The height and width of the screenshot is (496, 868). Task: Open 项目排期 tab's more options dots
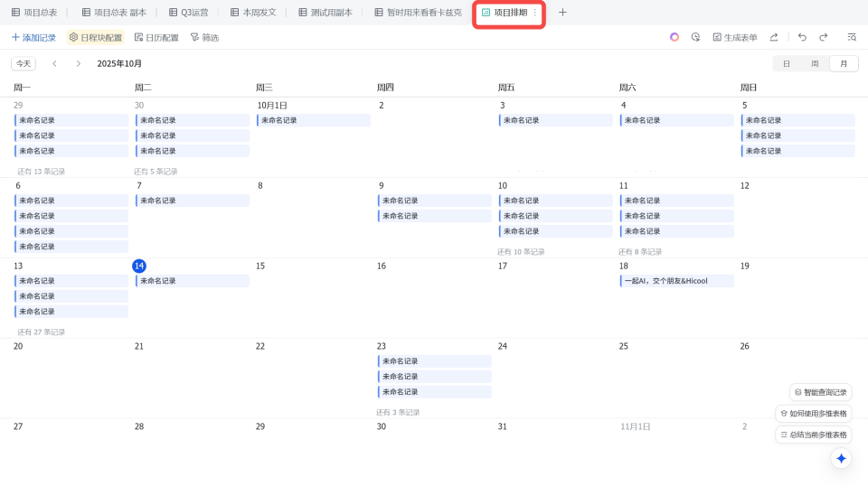(534, 13)
